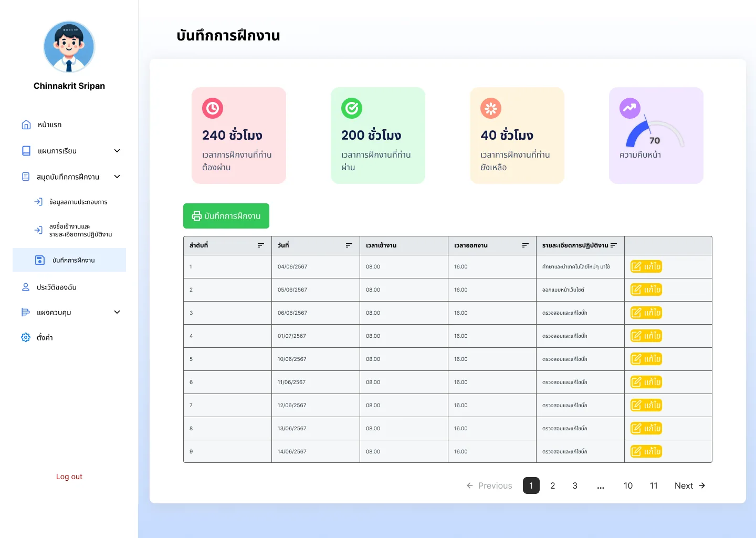756x538 pixels.
Task: Click the clock icon on the 240 ชั่วโมง card
Action: [213, 108]
